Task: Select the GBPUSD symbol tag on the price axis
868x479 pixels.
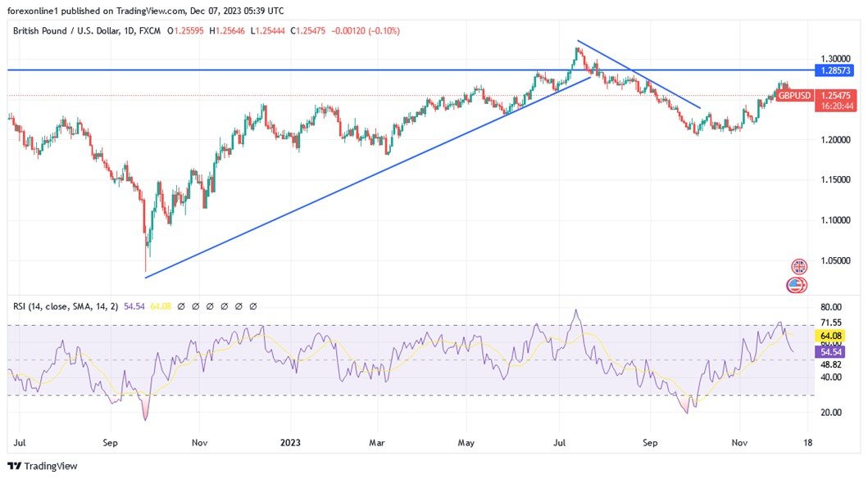Action: click(x=793, y=96)
